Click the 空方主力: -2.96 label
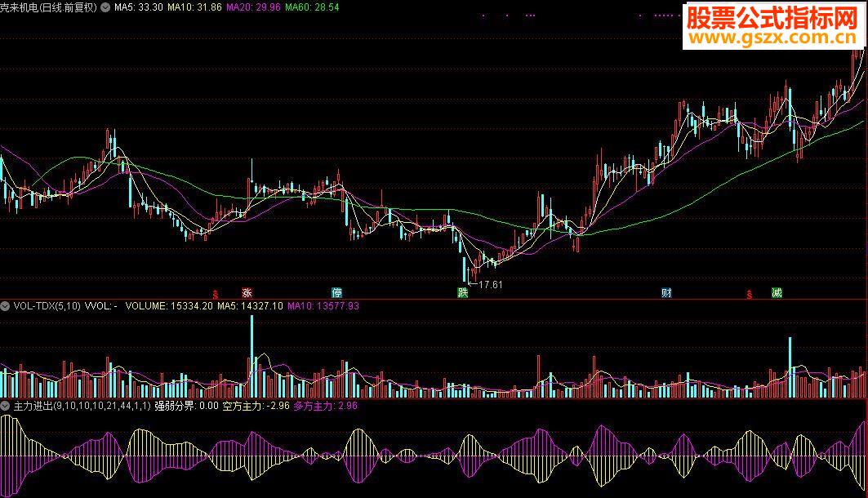This screenshot has height=498, width=868. [256, 406]
